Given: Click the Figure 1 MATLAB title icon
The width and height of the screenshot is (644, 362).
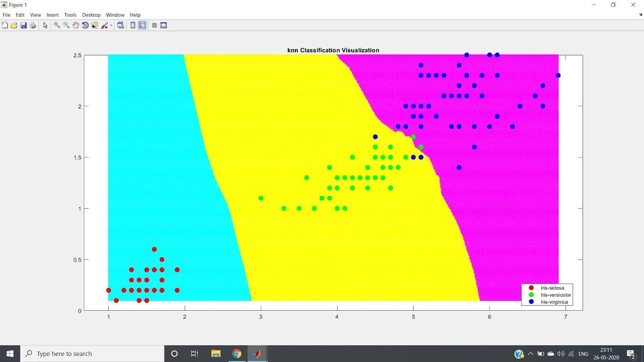Looking at the screenshot, I should [x=4, y=4].
